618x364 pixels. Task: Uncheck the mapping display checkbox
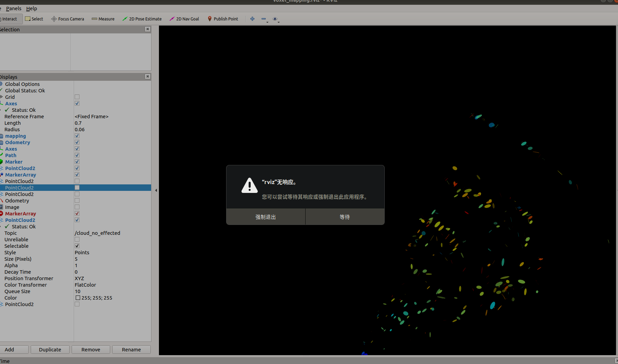click(x=77, y=136)
